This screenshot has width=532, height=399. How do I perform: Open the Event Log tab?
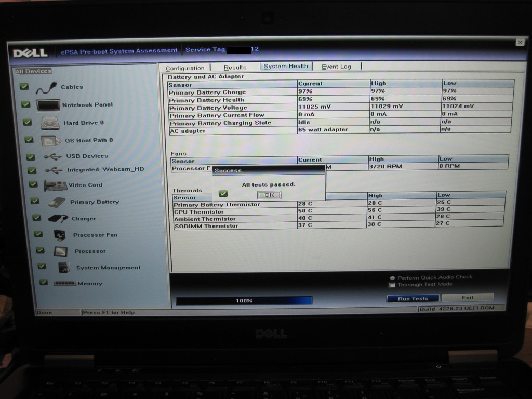coord(336,66)
